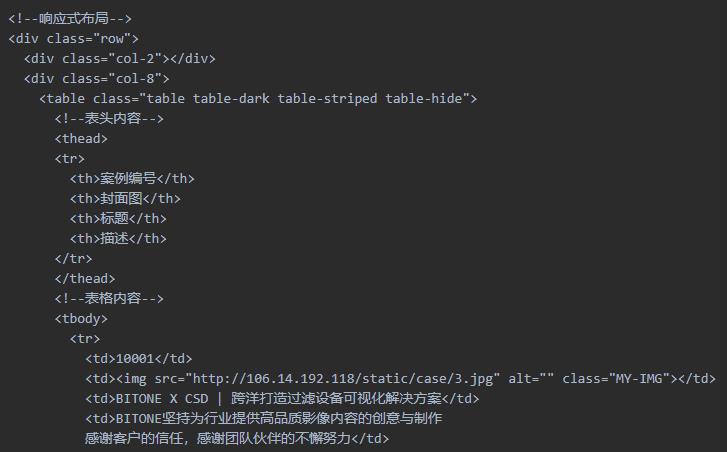The image size is (727, 452).
Task: Place cursor on div class="row" line
Action: [x=73, y=38]
